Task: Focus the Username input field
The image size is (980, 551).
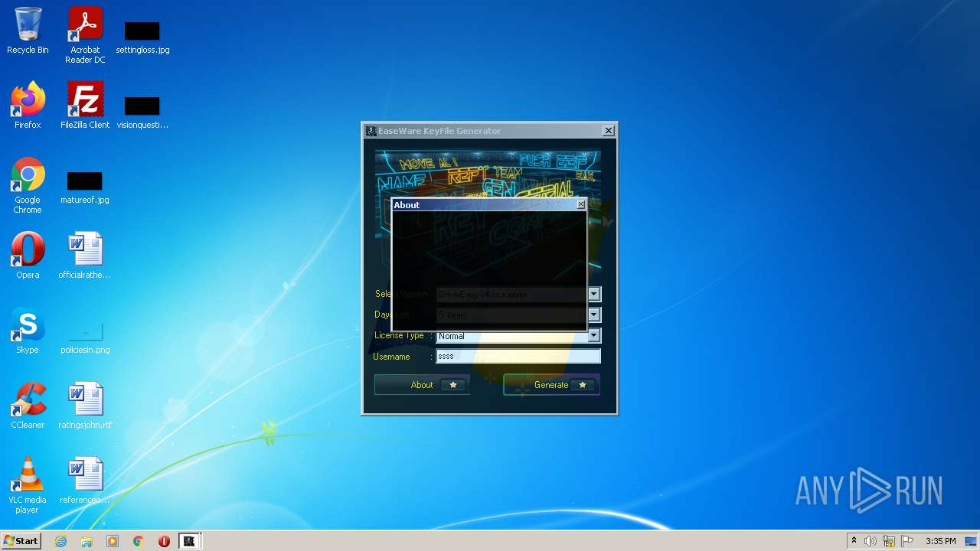Action: tap(518, 356)
